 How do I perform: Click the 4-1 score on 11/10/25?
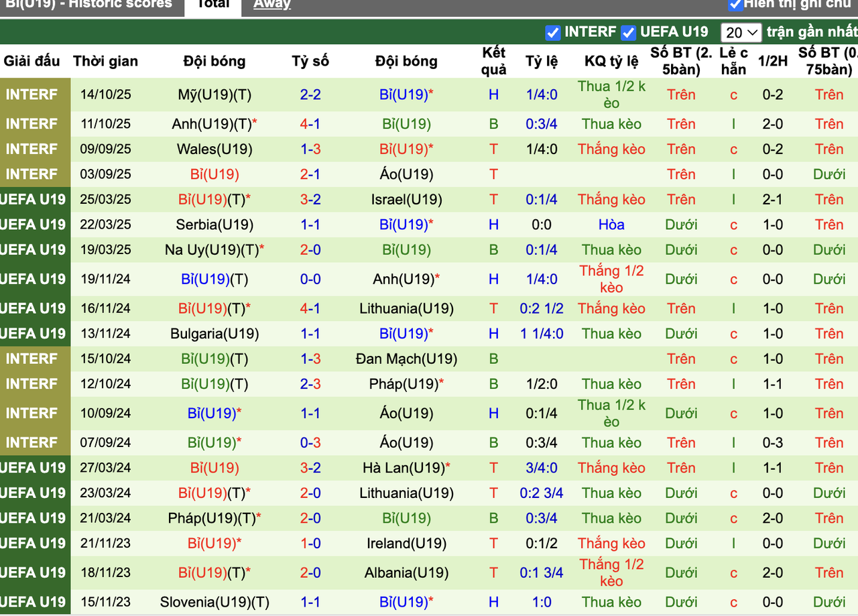310,124
